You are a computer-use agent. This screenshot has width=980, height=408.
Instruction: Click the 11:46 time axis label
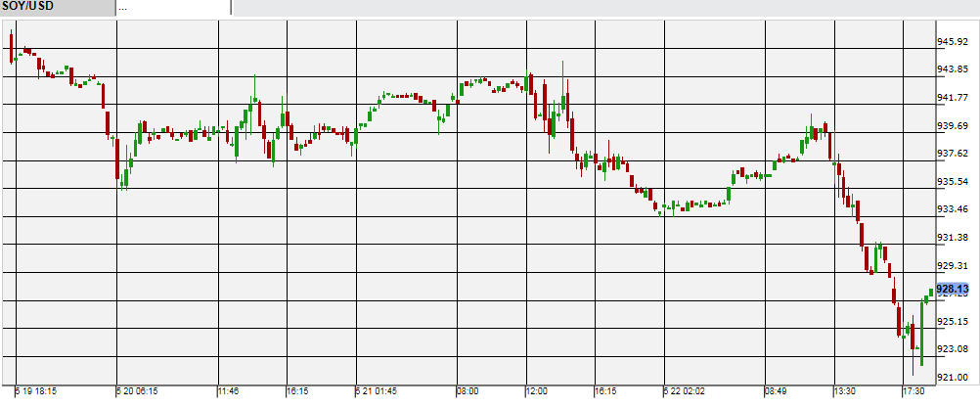coord(228,391)
